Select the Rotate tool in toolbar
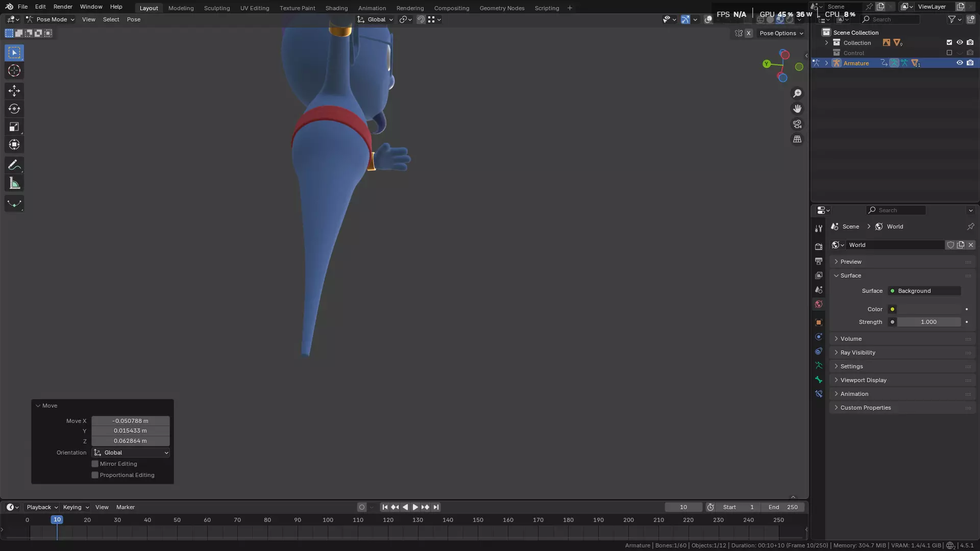This screenshot has width=980, height=551. [14, 109]
